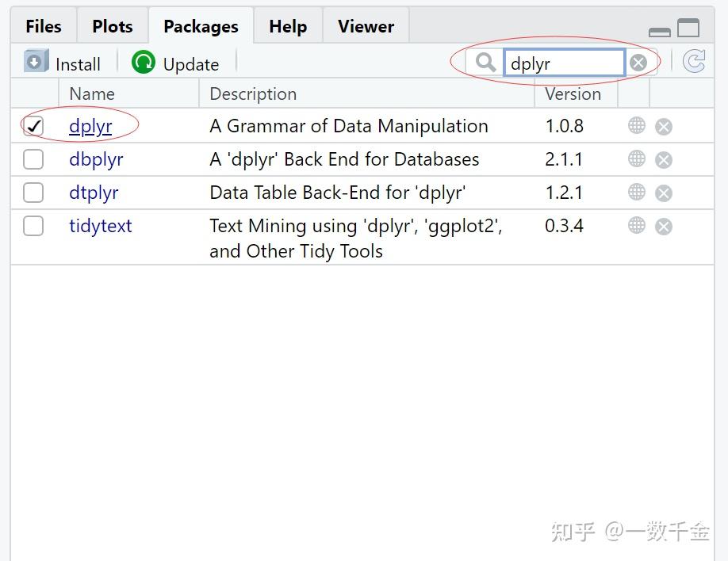Open the Files tab
728x561 pixels.
pos(43,26)
